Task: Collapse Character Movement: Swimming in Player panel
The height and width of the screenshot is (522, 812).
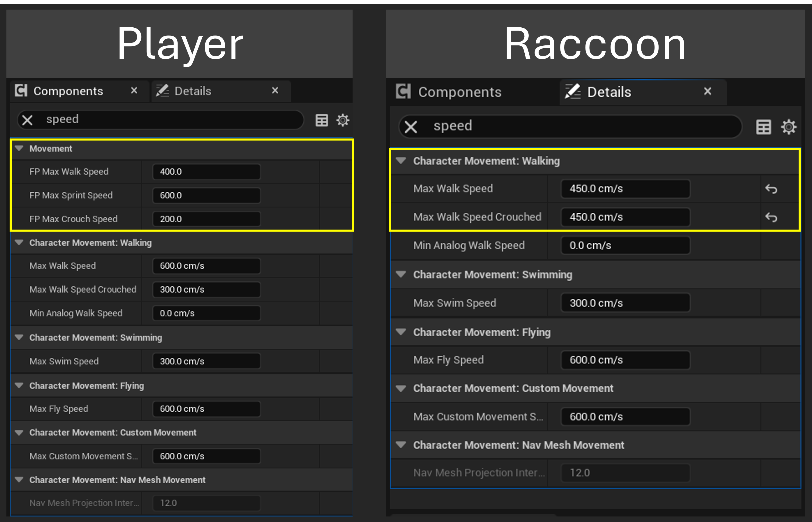Action: 19,338
